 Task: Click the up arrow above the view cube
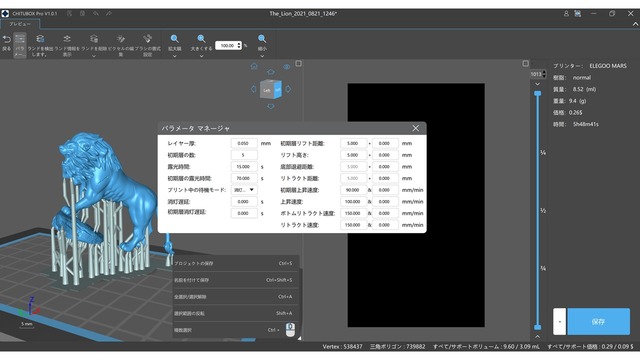click(271, 72)
